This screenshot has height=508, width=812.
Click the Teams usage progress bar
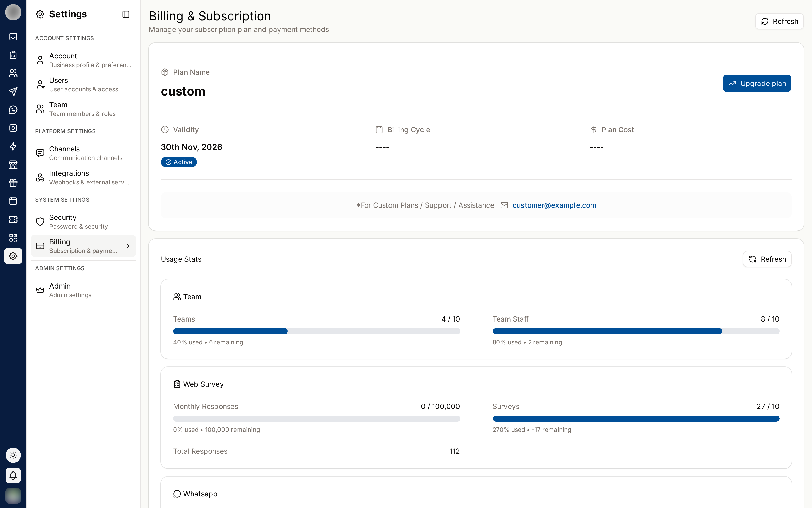316,331
